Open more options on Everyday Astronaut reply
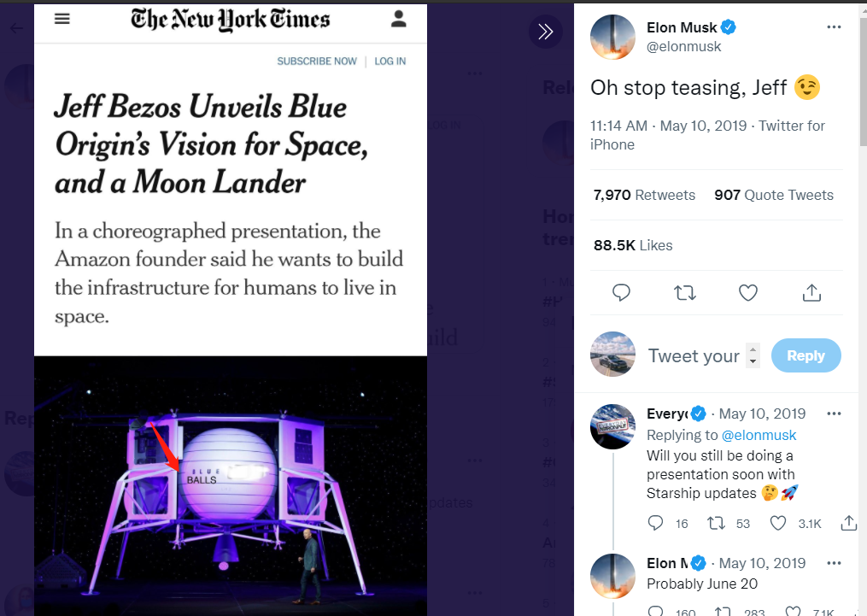This screenshot has width=867, height=616. coord(834,414)
